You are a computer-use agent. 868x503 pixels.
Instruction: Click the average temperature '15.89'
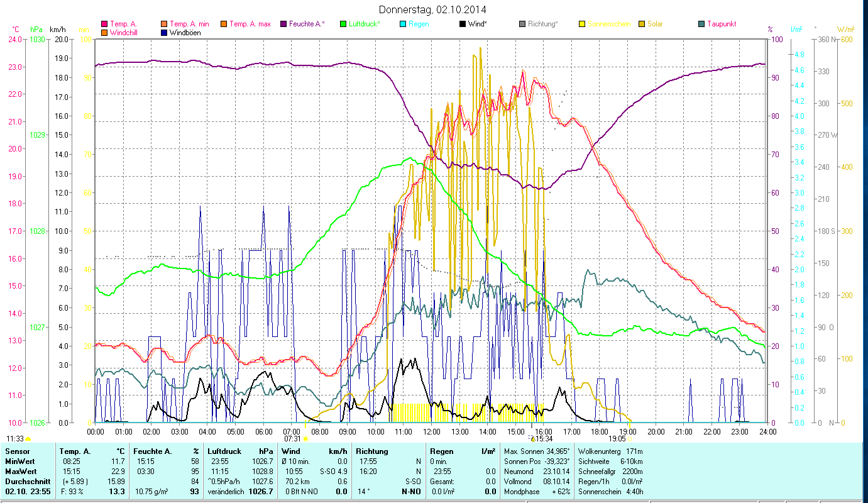click(117, 482)
